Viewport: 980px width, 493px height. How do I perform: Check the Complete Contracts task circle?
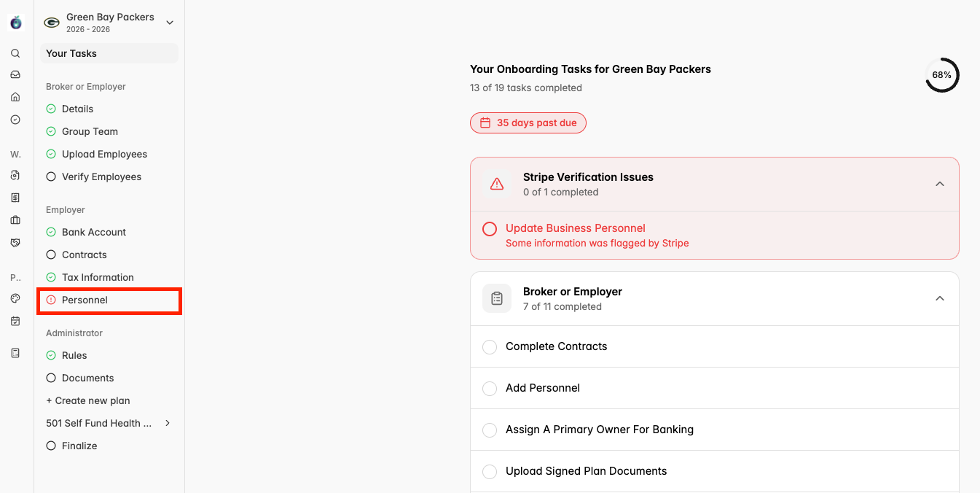pos(490,346)
